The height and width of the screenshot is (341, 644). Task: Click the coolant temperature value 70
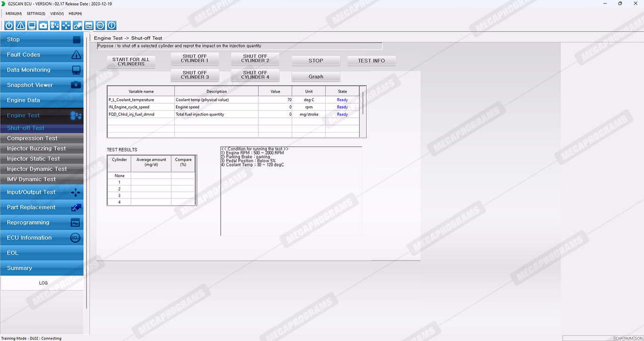pos(275,100)
